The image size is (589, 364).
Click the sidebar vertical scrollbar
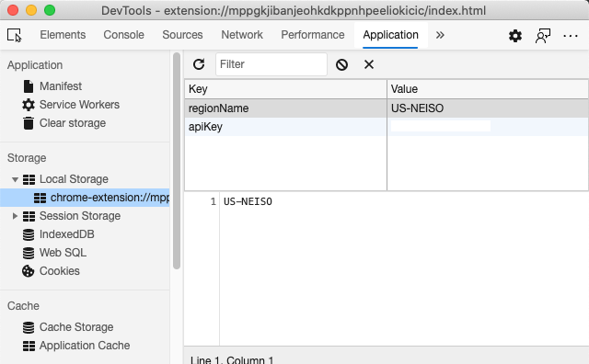tap(177, 161)
